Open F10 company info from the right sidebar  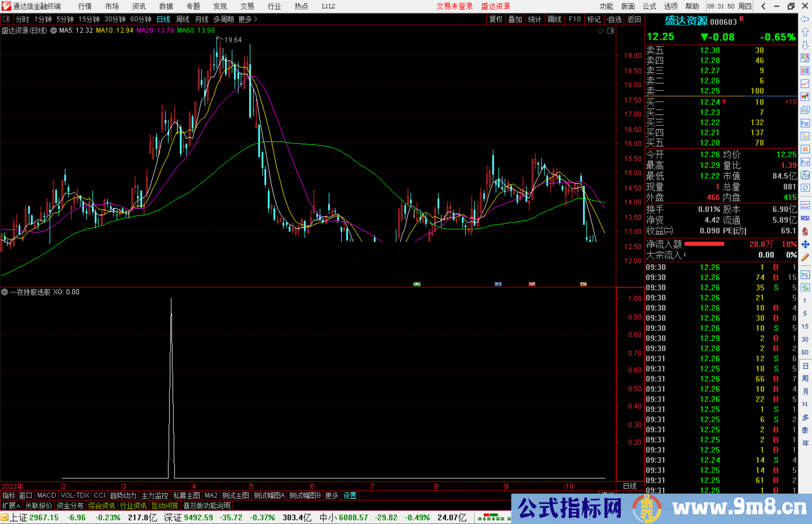pos(805,123)
